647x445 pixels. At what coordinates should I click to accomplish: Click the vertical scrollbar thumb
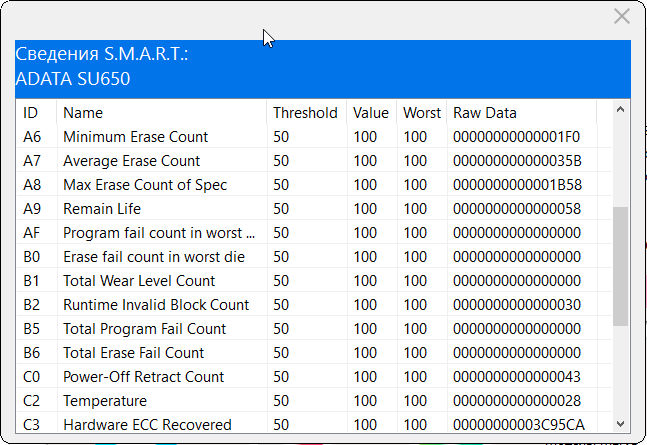tap(620, 266)
